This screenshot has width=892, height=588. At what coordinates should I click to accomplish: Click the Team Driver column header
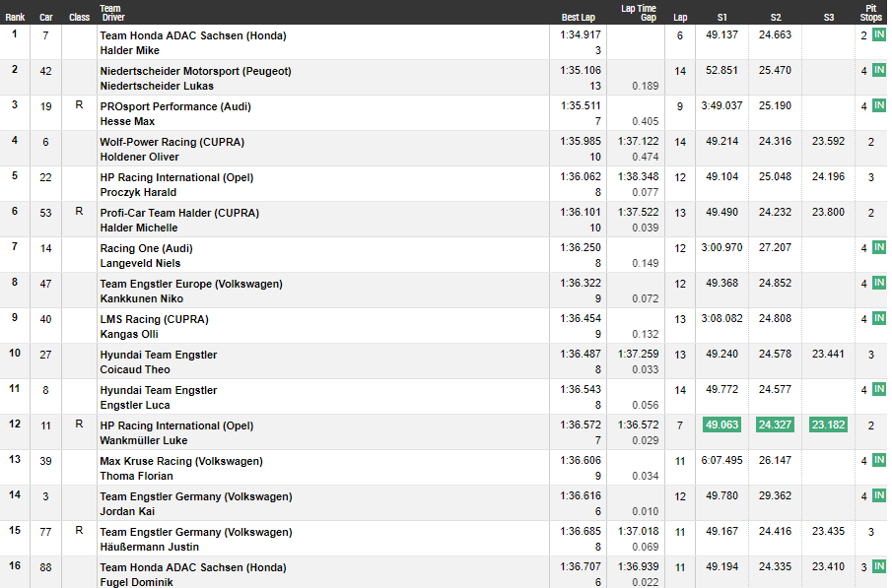(112, 13)
